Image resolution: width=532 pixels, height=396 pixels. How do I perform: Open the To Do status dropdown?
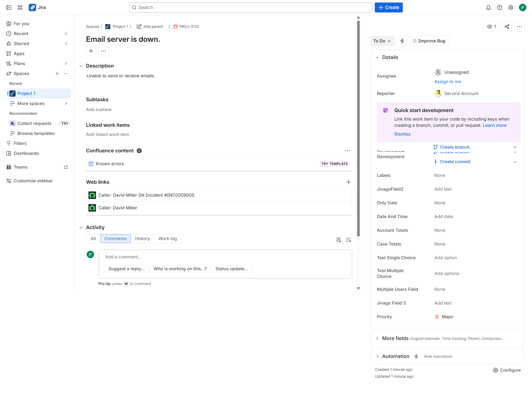tap(382, 41)
